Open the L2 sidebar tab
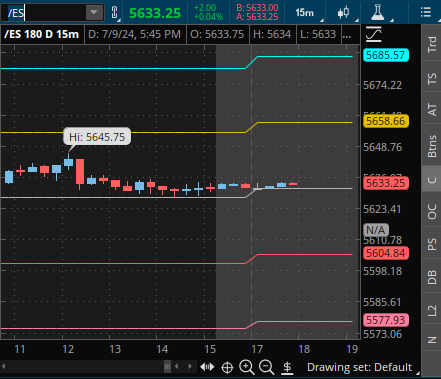 click(x=432, y=311)
